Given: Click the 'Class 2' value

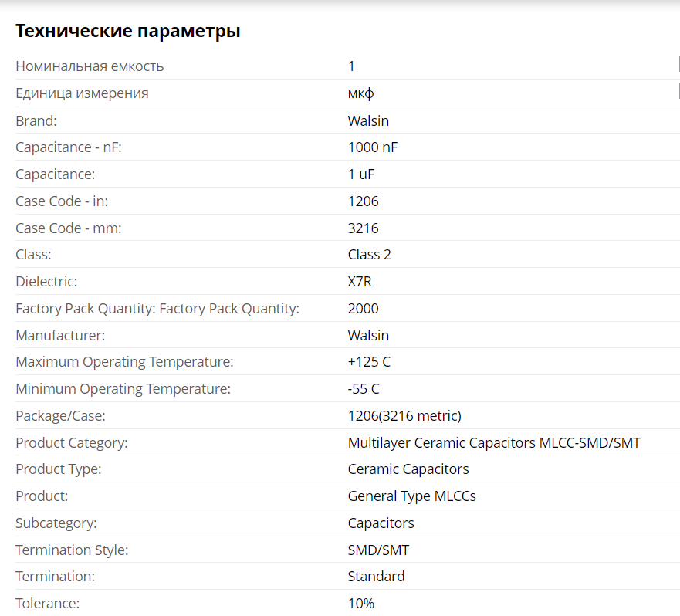Looking at the screenshot, I should [370, 255].
